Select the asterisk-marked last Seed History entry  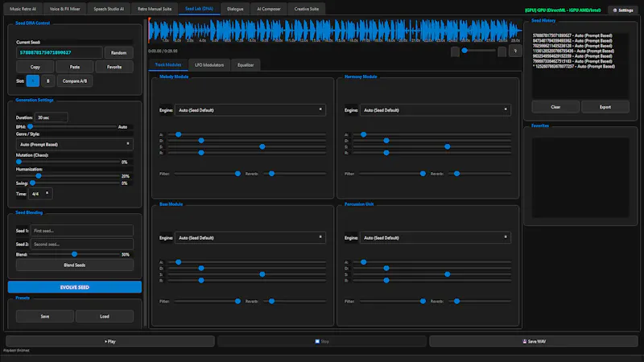573,67
